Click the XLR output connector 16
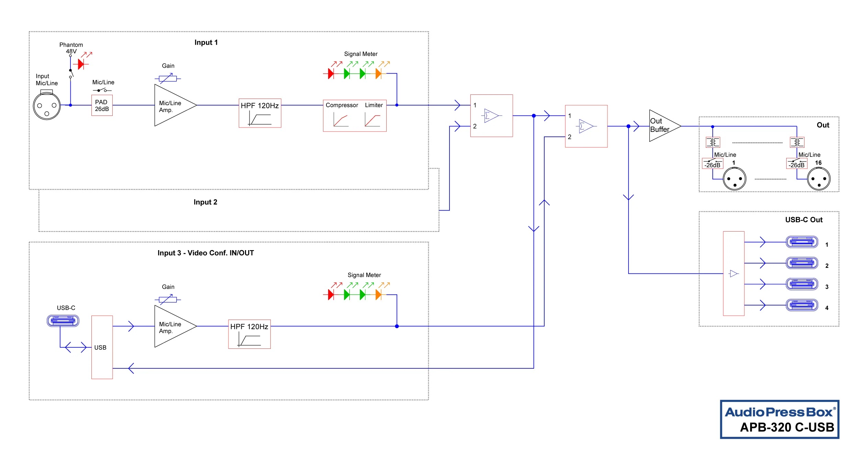Viewport: 868px width, 469px height. [819, 179]
